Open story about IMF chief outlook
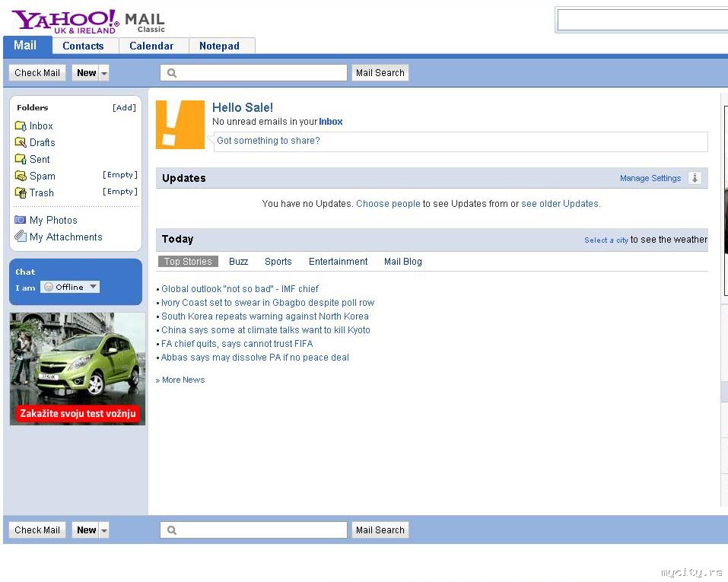Viewport: 728px width, 582px height. (x=240, y=289)
